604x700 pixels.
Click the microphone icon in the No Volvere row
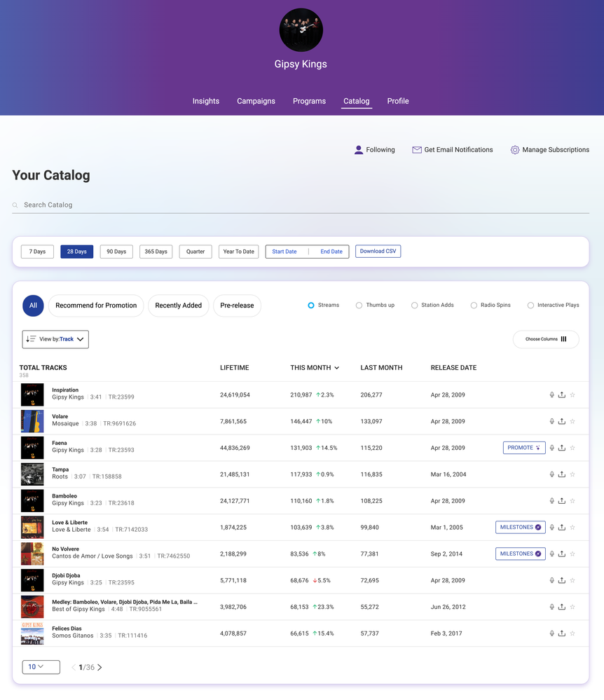point(551,554)
